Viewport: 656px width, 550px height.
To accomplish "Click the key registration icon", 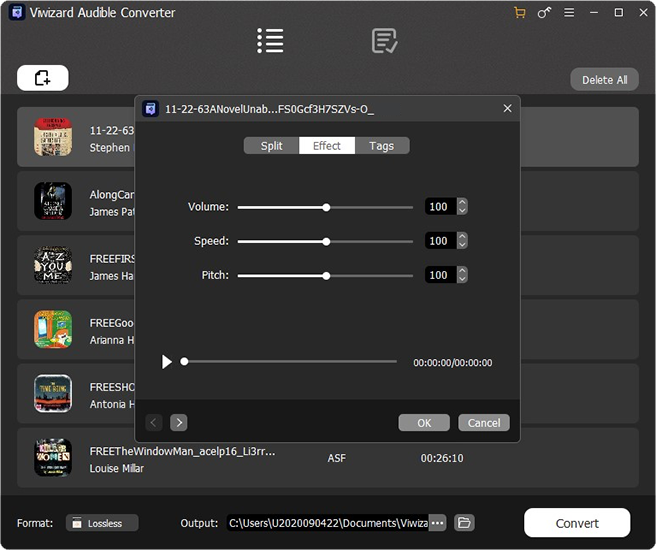I will 544,13.
